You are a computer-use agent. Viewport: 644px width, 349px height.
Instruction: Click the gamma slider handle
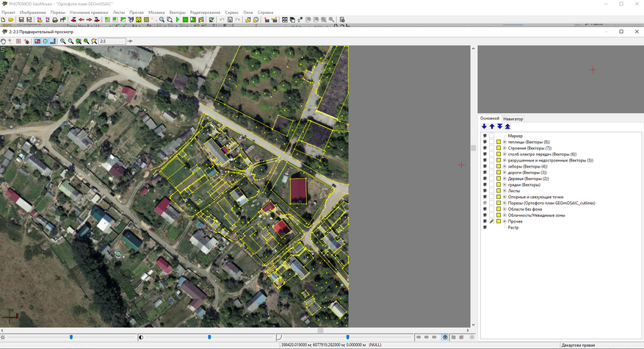click(347, 337)
